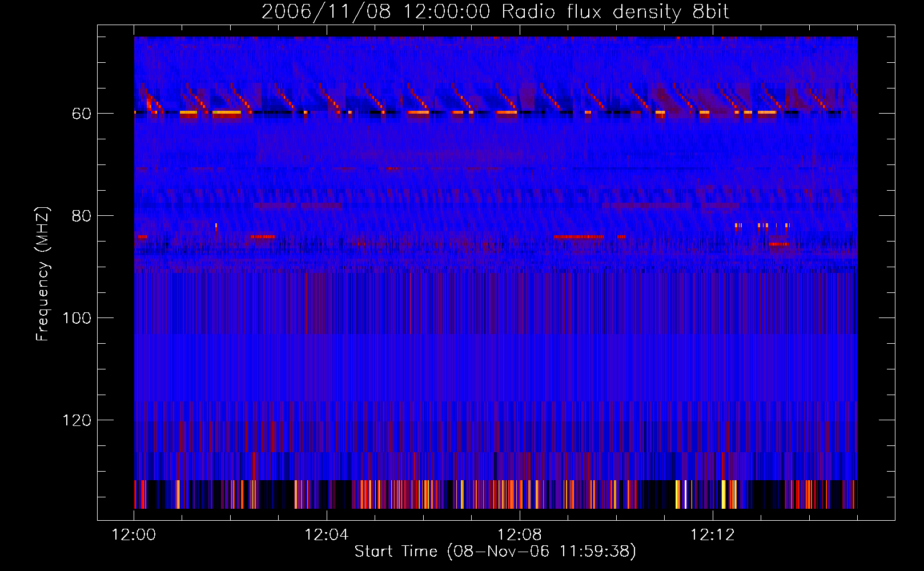Click the '12:00' time tick label
Viewport: 924px width, 571px height.
pos(134,535)
